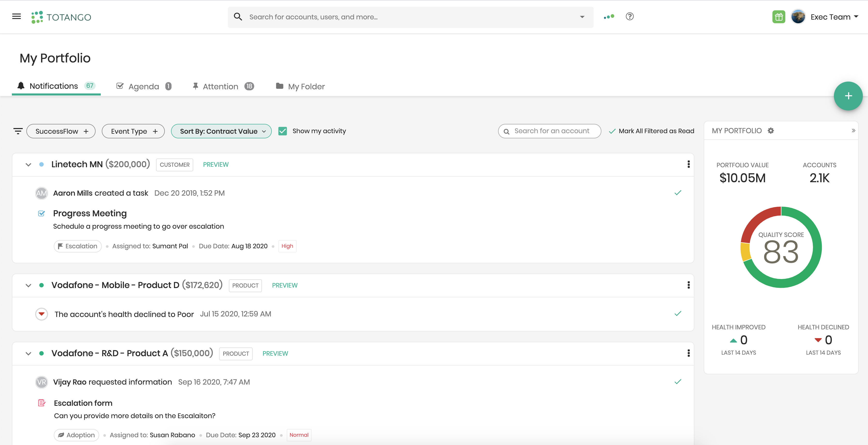
Task: Mark Aaron Mills task notification as read
Action: click(x=678, y=193)
